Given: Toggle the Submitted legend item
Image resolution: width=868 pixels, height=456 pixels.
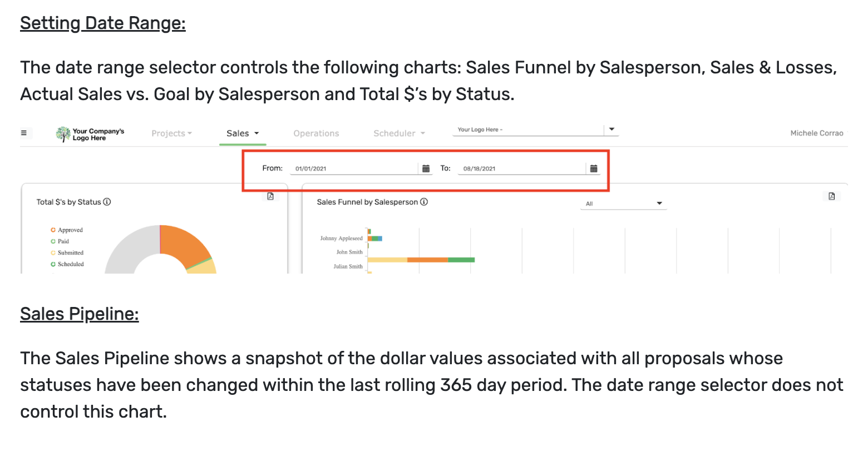Looking at the screenshot, I should click(67, 252).
